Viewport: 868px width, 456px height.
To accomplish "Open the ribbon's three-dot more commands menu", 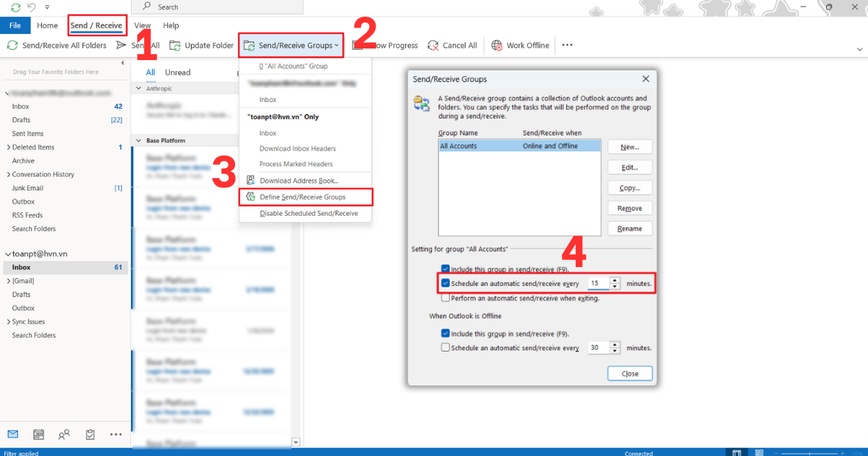I will pos(567,45).
